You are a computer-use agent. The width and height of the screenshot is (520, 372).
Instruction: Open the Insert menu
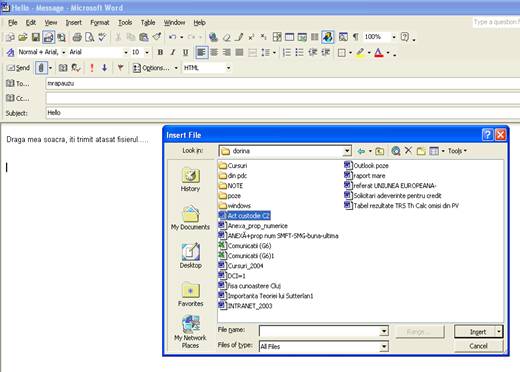coord(73,23)
